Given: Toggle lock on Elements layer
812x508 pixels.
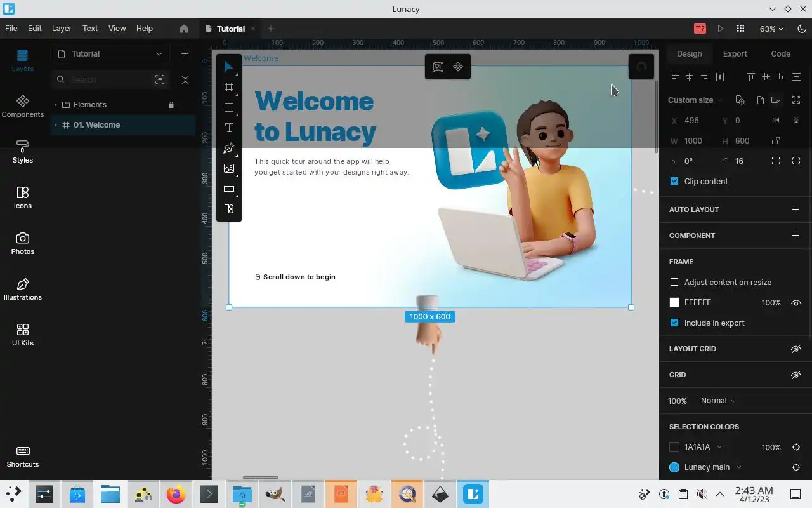Looking at the screenshot, I should tap(171, 105).
